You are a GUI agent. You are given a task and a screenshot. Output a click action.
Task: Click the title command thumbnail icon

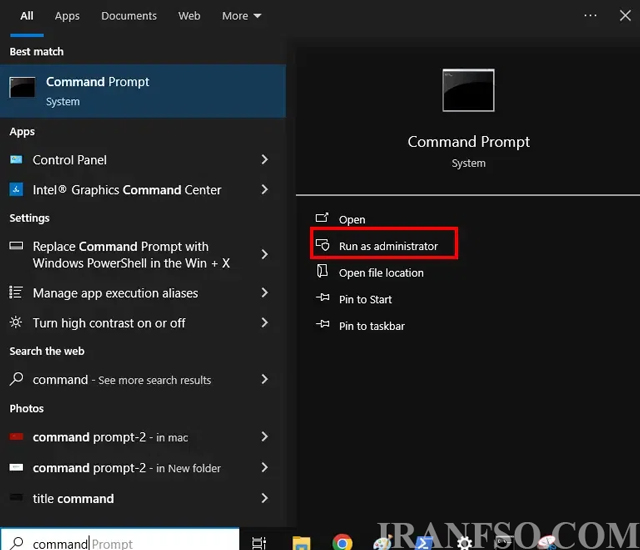tap(16, 497)
